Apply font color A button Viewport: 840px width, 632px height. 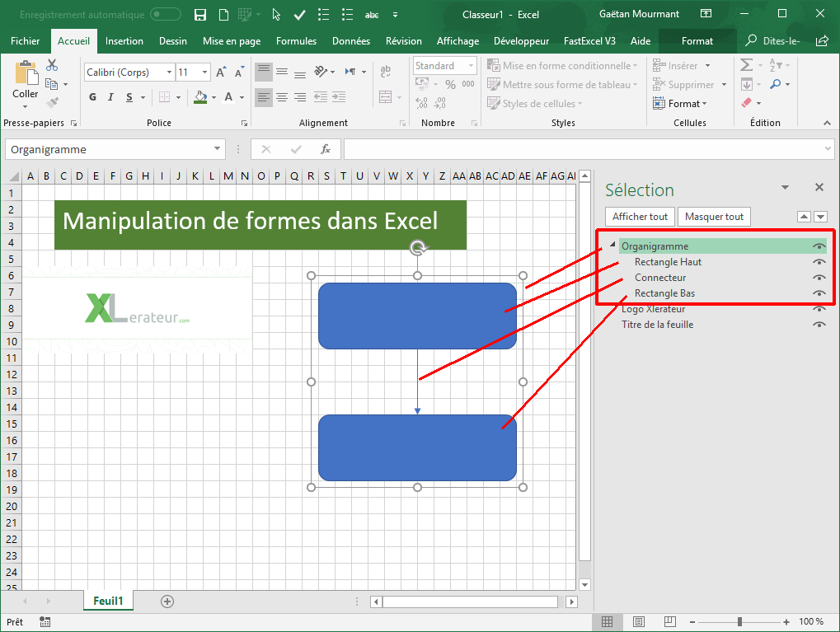pyautogui.click(x=228, y=97)
